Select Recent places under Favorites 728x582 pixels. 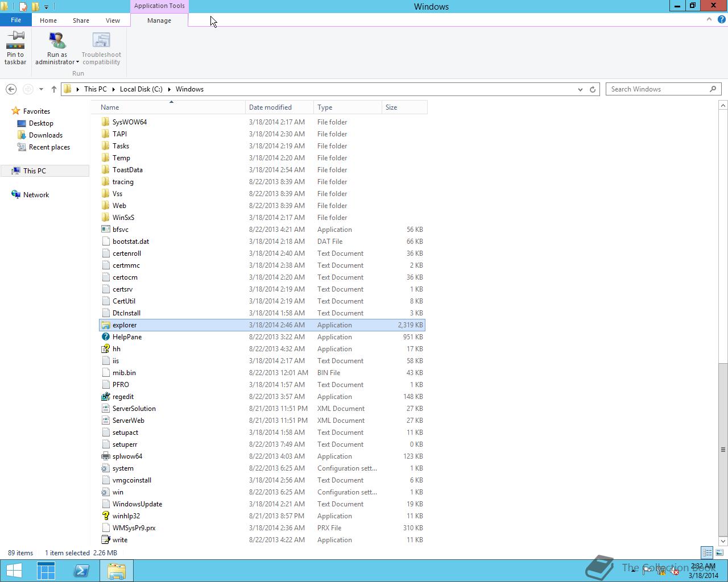(49, 147)
